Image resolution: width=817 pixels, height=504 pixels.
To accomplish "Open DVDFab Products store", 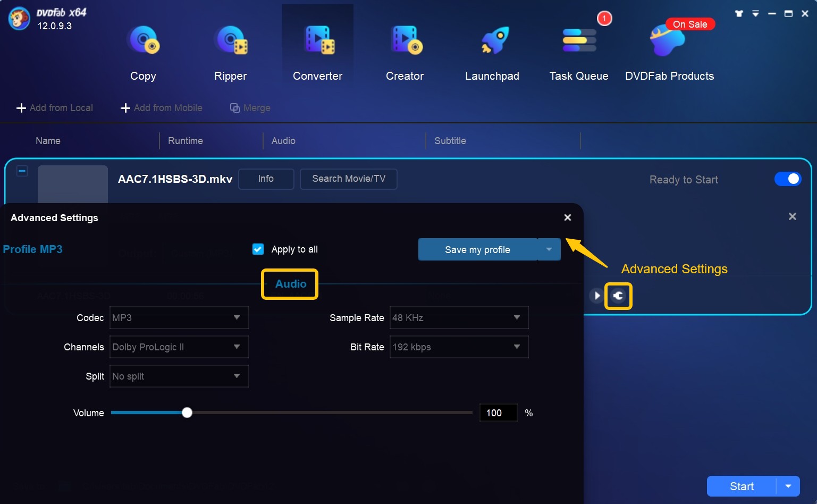I will pos(670,53).
